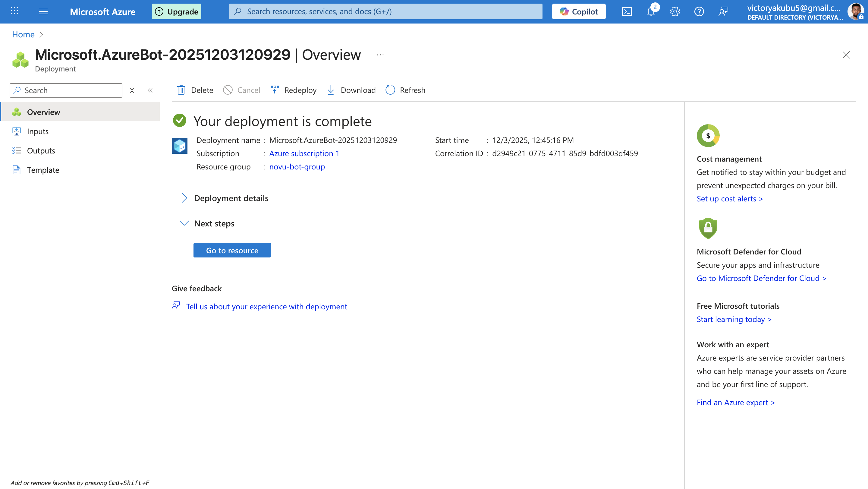Image resolution: width=868 pixels, height=489 pixels.
Task: Click the Go to resource button
Action: pyautogui.click(x=232, y=251)
